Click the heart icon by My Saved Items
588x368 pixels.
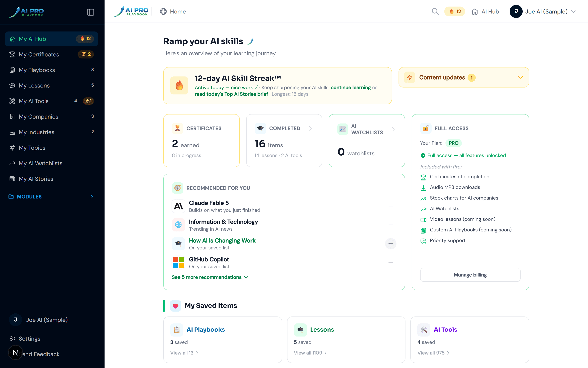click(x=176, y=306)
